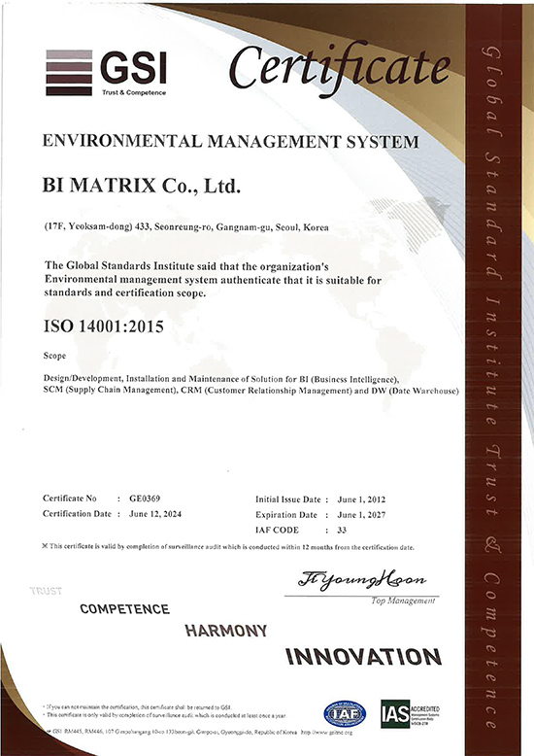Click the IAF CODE label

point(277,530)
